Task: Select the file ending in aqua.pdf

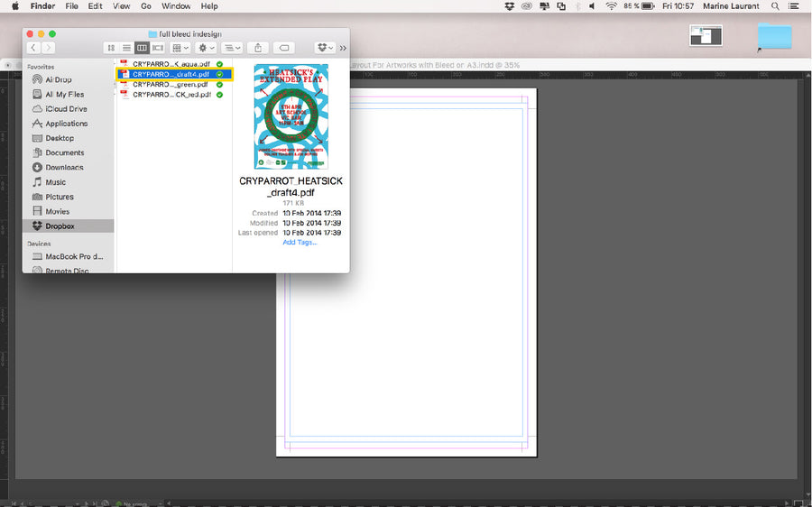Action: [173, 64]
